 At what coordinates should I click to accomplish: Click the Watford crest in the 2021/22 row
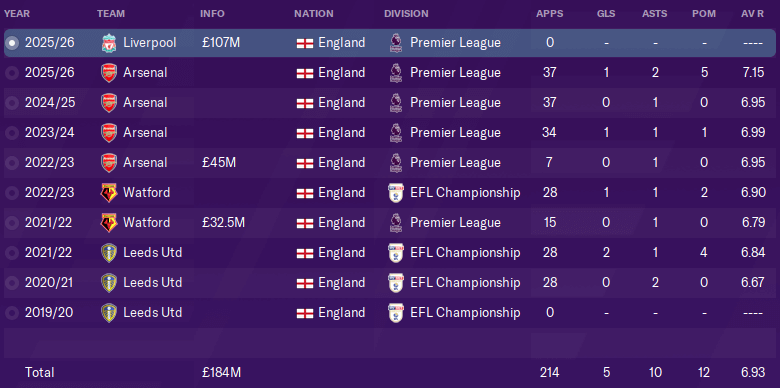(108, 222)
